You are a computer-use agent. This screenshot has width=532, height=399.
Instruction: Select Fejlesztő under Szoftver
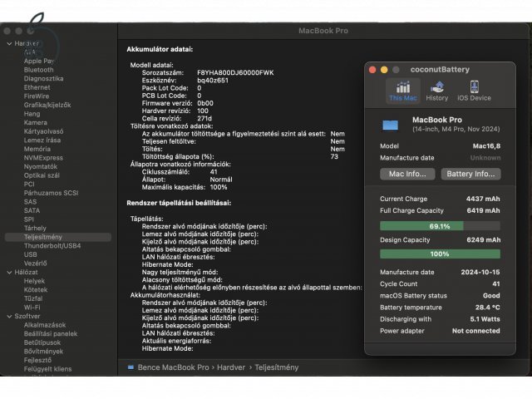(x=37, y=361)
